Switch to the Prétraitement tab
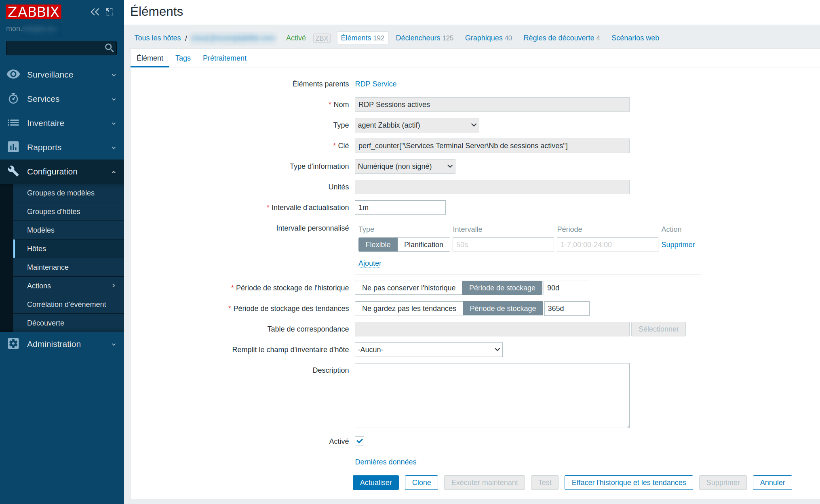820x504 pixels. [x=224, y=58]
